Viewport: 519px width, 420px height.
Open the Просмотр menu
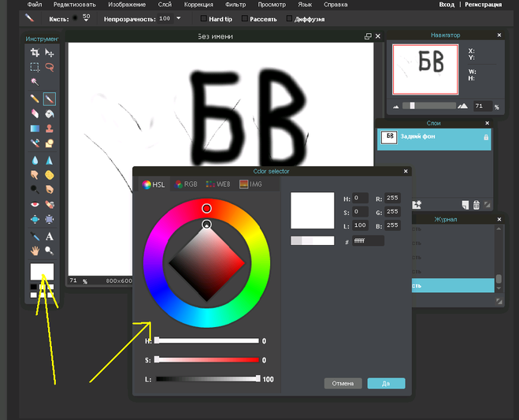pyautogui.click(x=272, y=5)
